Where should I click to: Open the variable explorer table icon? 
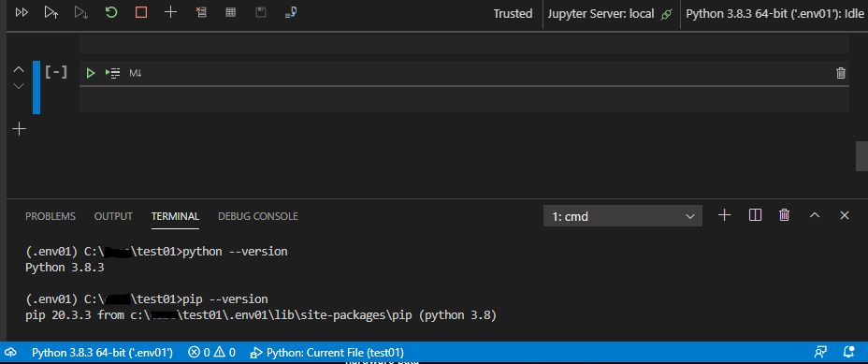click(231, 12)
